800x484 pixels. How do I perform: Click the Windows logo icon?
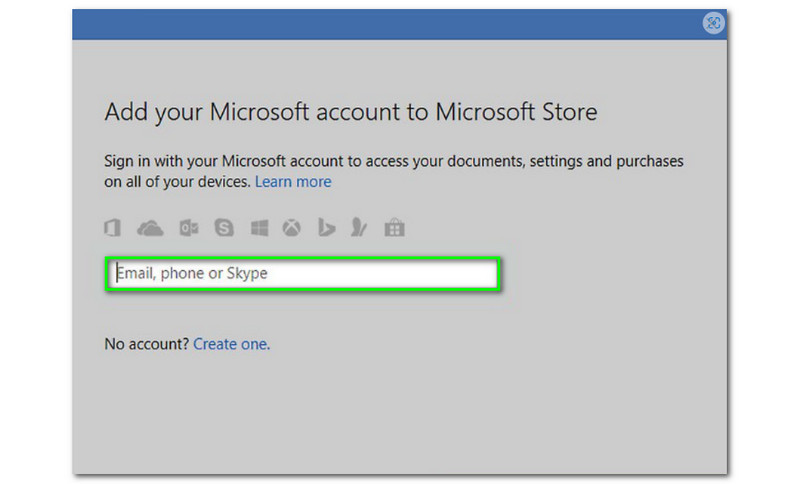[x=259, y=229]
